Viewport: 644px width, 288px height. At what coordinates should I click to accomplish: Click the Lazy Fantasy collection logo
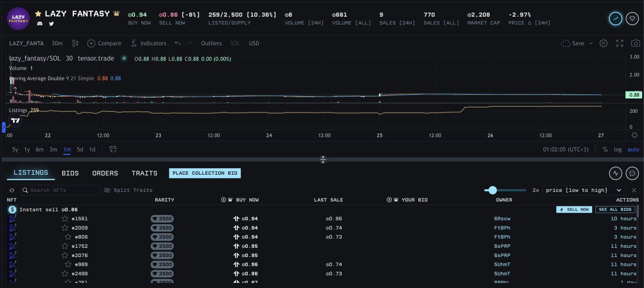tap(18, 19)
